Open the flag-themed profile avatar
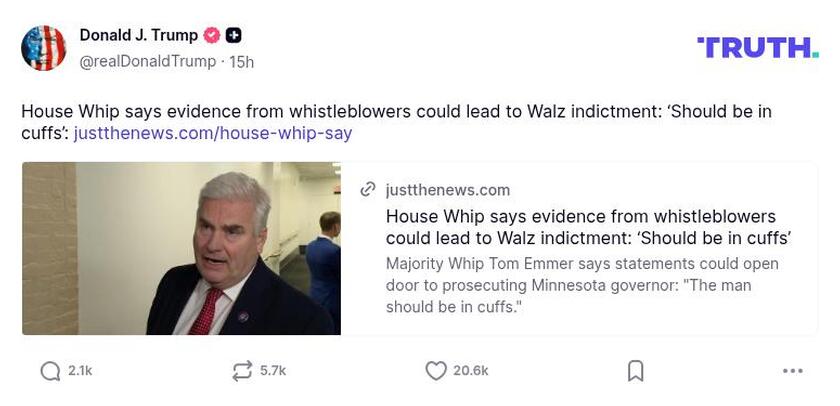Screen dimensions: 840x406 point(43,48)
